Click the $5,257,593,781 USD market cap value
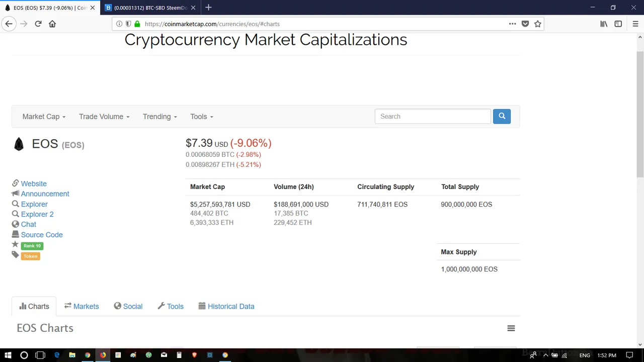 [x=220, y=204]
